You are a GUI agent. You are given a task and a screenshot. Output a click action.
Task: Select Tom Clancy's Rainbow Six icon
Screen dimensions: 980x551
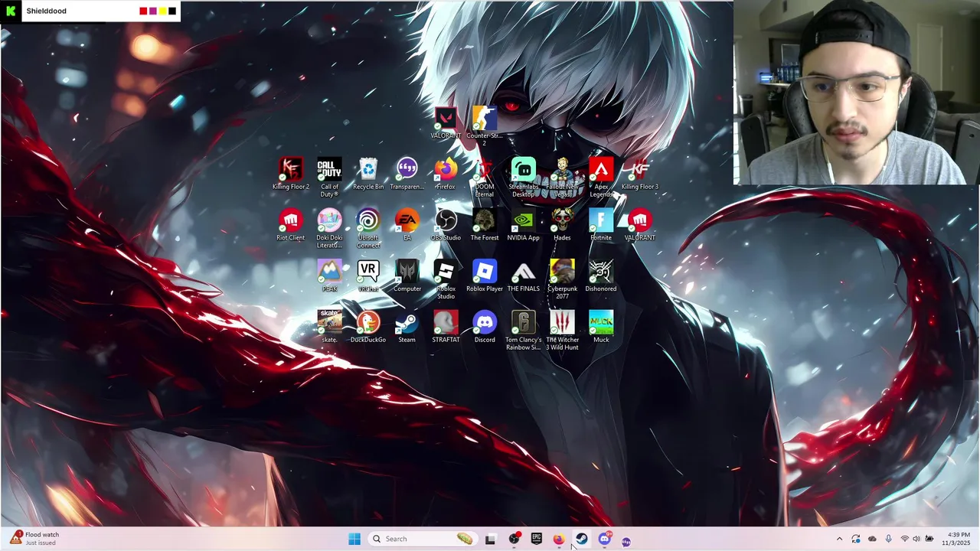[524, 331]
